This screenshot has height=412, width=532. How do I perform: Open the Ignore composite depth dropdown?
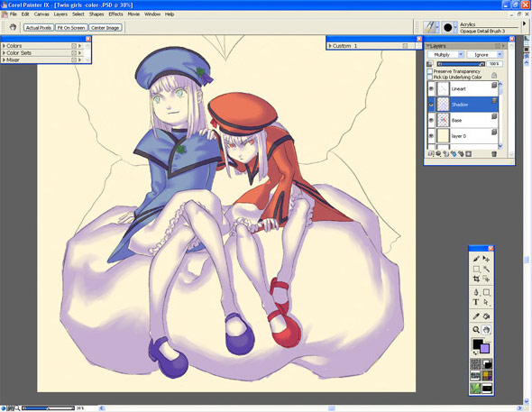pyautogui.click(x=484, y=55)
